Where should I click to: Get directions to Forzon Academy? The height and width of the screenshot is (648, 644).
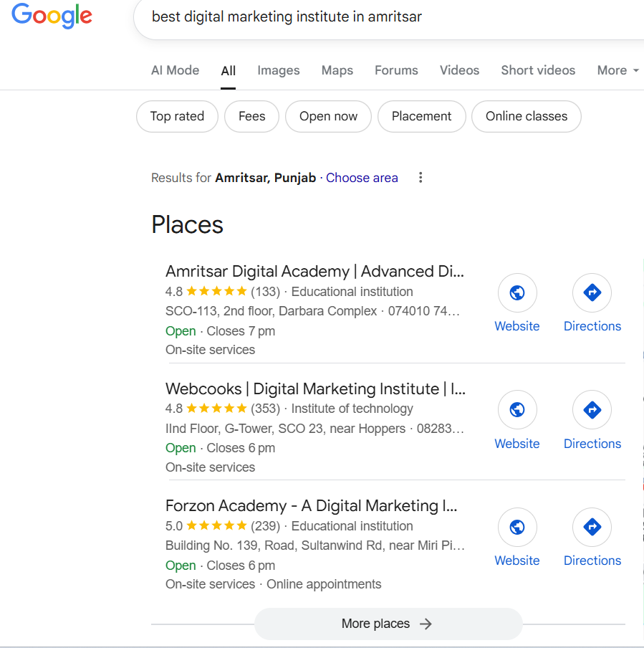592,527
